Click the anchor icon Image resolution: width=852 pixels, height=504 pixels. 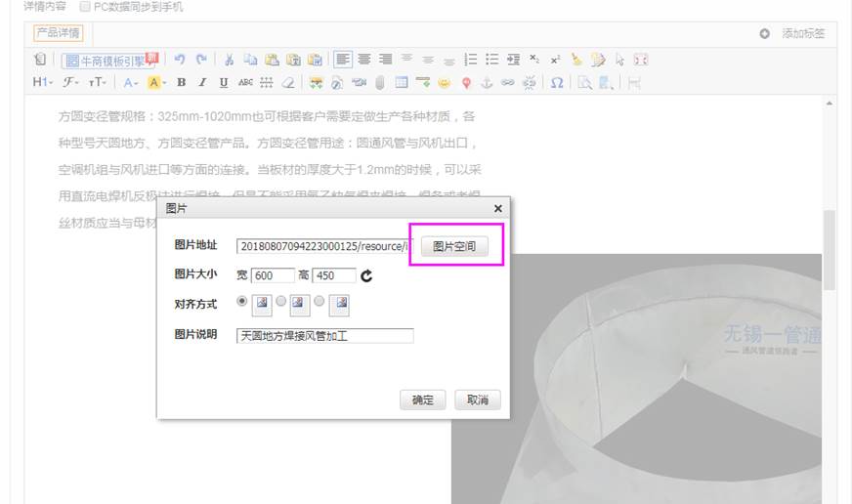tap(487, 83)
